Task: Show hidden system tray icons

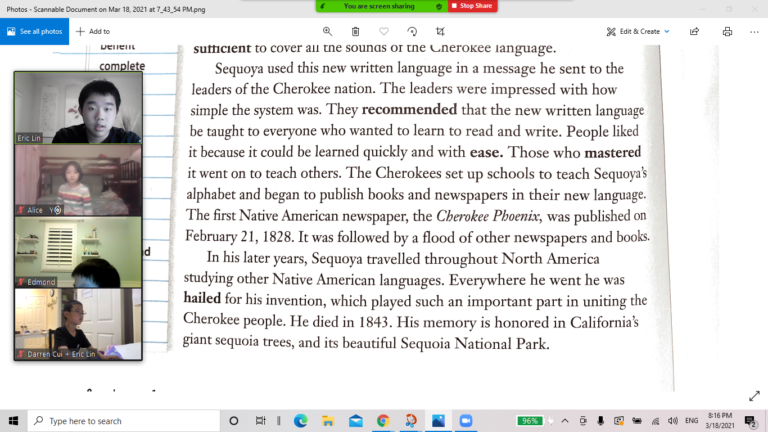Action: tap(565, 421)
